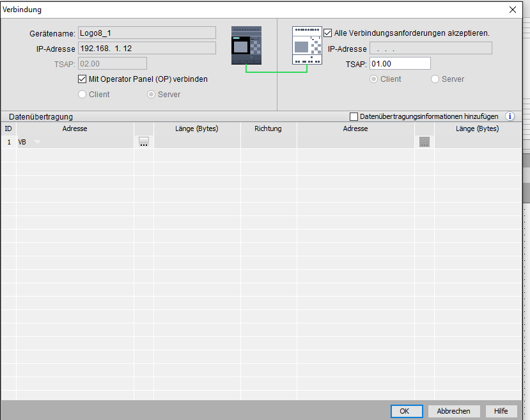Open Hilfe for this dialog
530x420 pixels.
[501, 411]
